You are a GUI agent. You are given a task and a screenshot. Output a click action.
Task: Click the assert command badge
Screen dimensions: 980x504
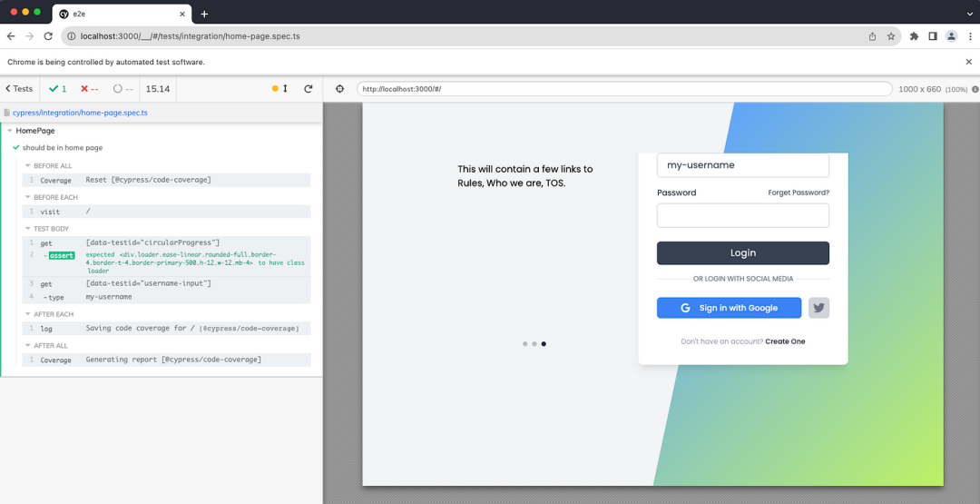[x=62, y=255]
